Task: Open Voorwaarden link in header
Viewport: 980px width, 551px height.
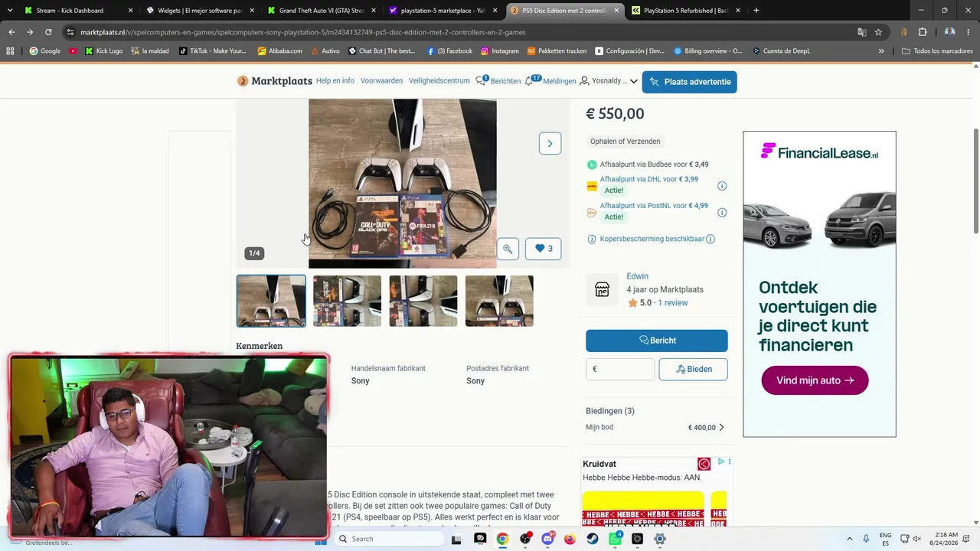Action: pos(381,81)
